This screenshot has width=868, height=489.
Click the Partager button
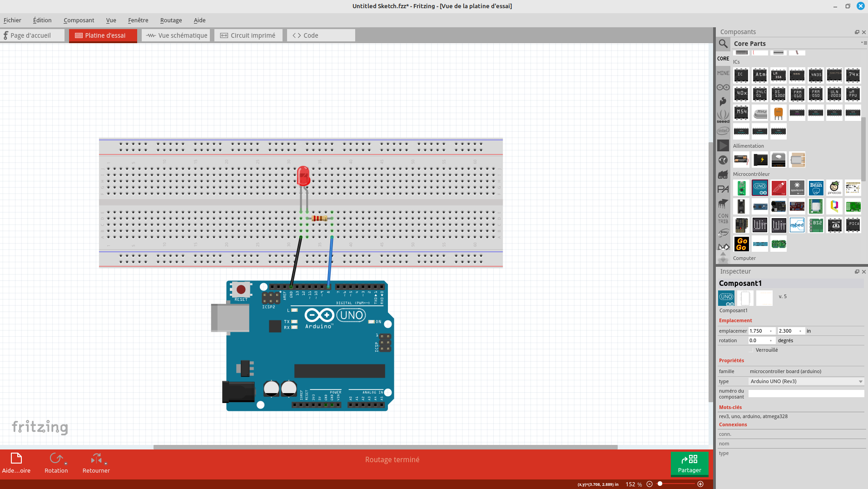pos(689,463)
